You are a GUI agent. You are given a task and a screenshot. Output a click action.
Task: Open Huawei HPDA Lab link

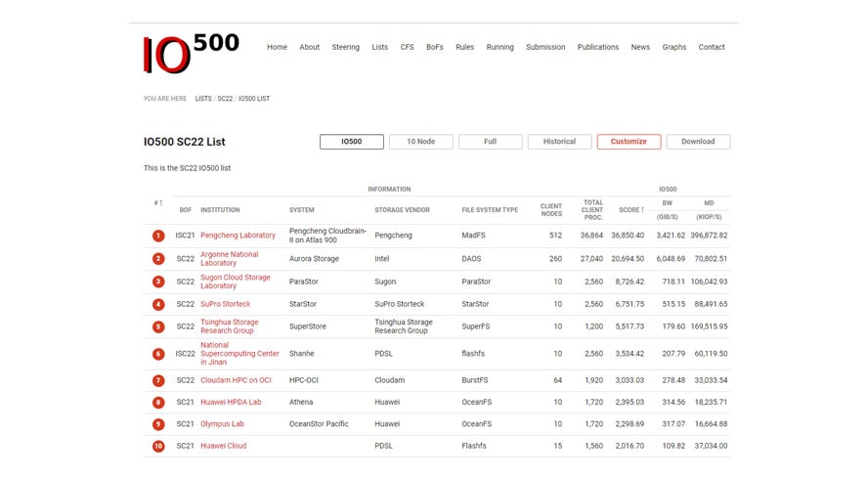tap(231, 403)
